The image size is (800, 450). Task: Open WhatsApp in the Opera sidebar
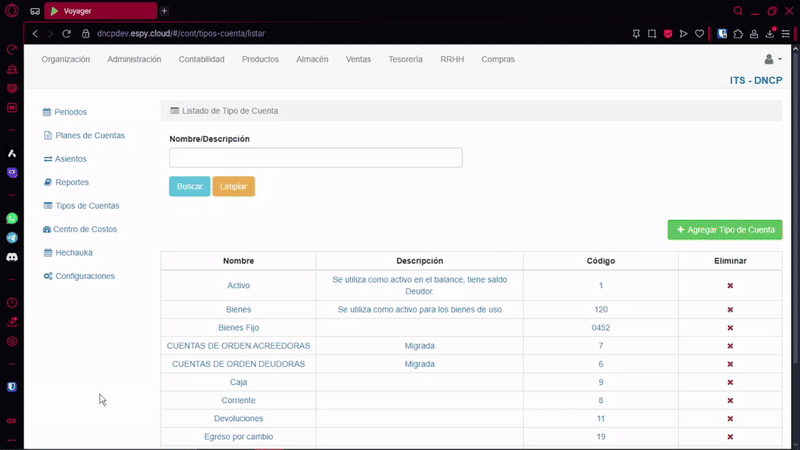tap(12, 218)
